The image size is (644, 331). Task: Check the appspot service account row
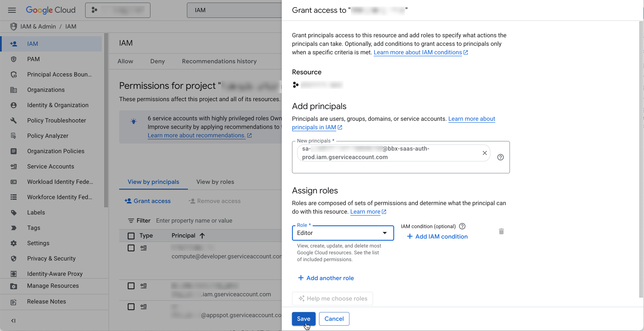pos(131,307)
